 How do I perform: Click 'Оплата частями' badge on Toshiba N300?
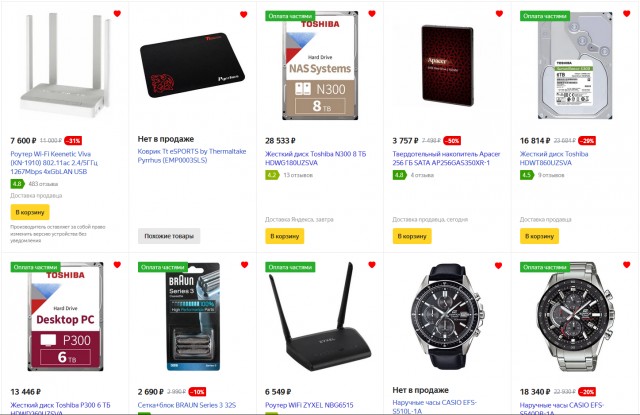point(290,16)
